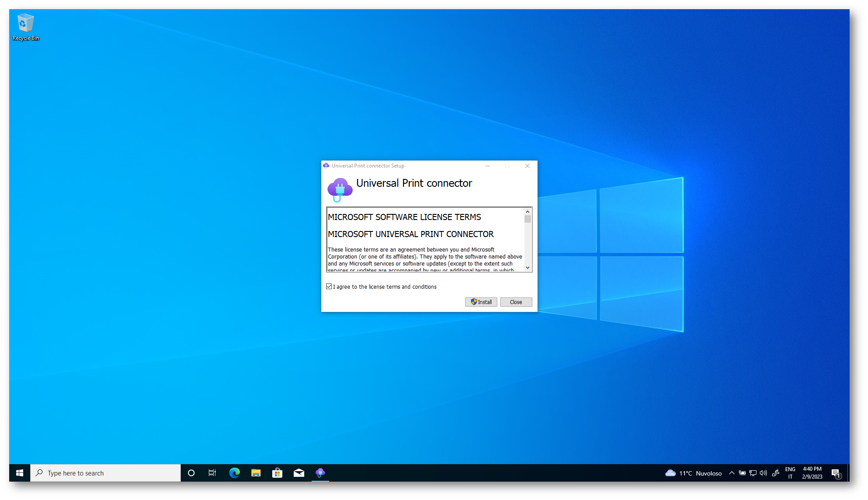Launch Microsoft Edge from taskbar
868x500 pixels.
point(235,473)
